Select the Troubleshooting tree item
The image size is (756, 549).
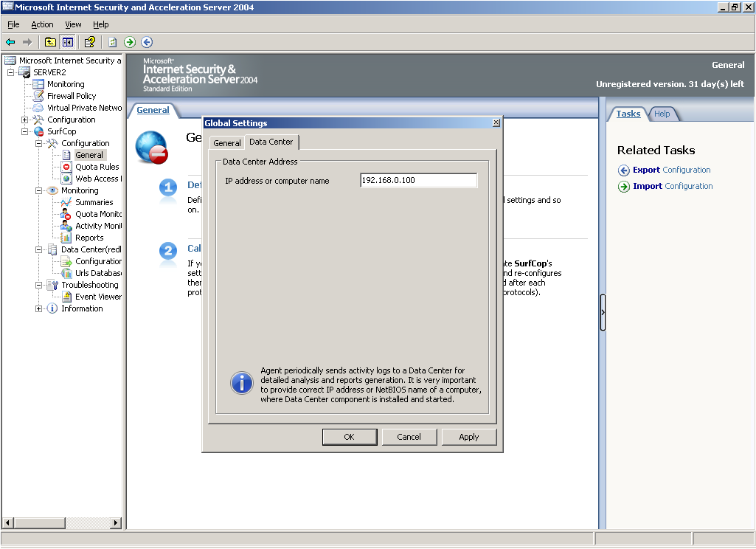tap(90, 285)
